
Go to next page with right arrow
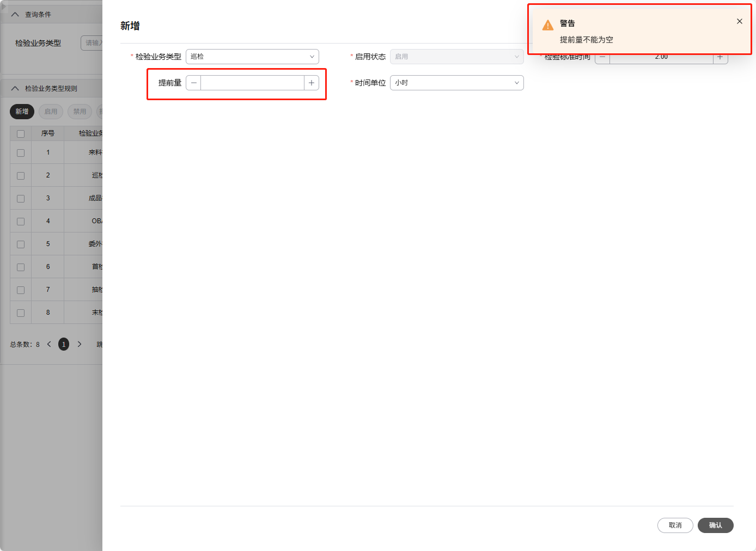pyautogui.click(x=80, y=344)
